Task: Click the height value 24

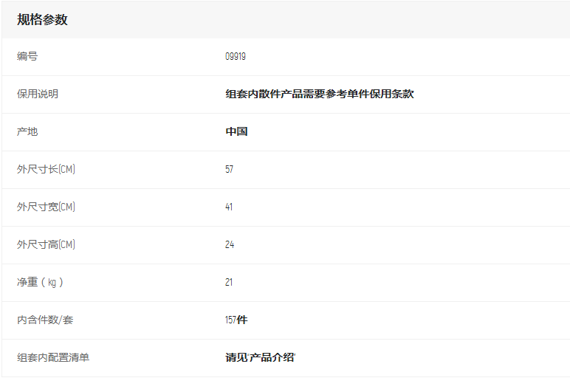Action: pos(230,244)
